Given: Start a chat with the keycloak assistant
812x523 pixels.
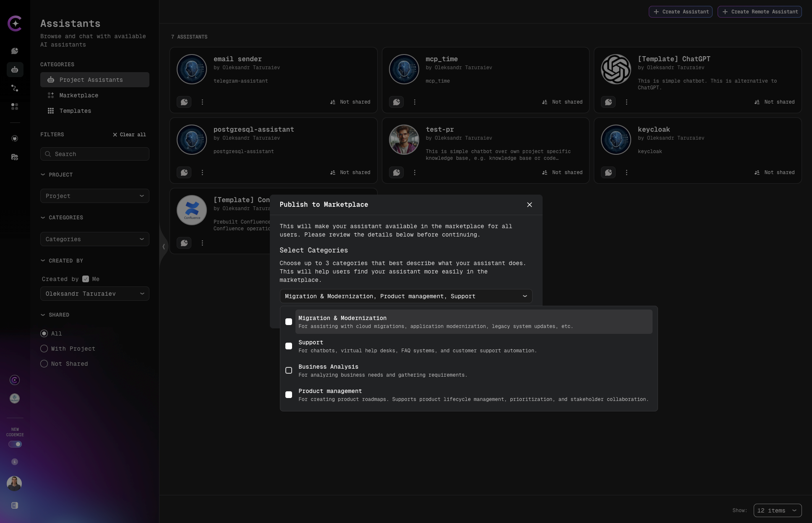Looking at the screenshot, I should tap(608, 172).
